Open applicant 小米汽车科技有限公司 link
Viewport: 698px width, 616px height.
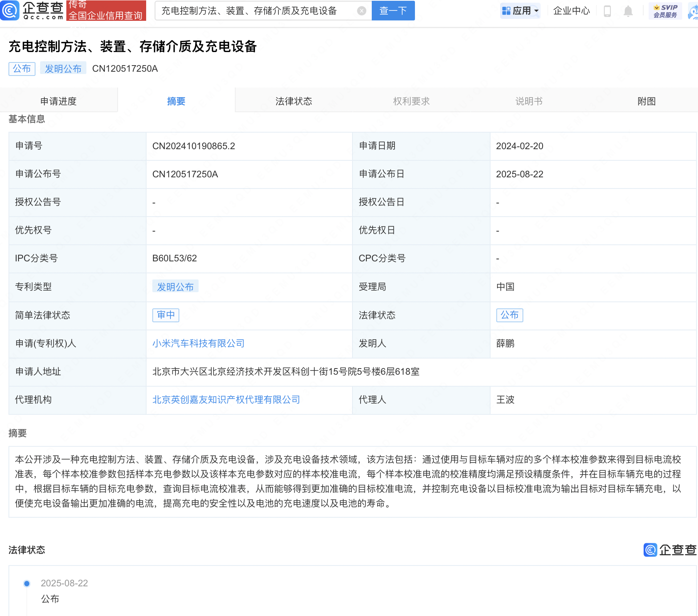pyautogui.click(x=199, y=343)
